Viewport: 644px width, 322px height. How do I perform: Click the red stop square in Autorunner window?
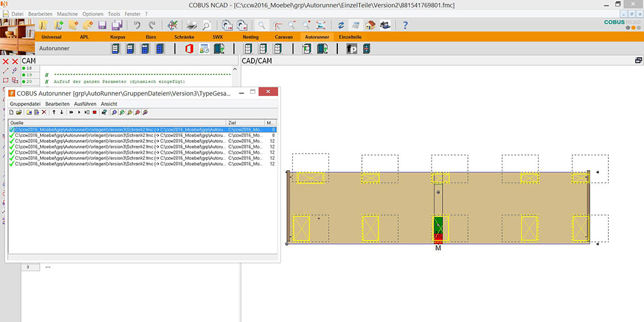[x=94, y=112]
